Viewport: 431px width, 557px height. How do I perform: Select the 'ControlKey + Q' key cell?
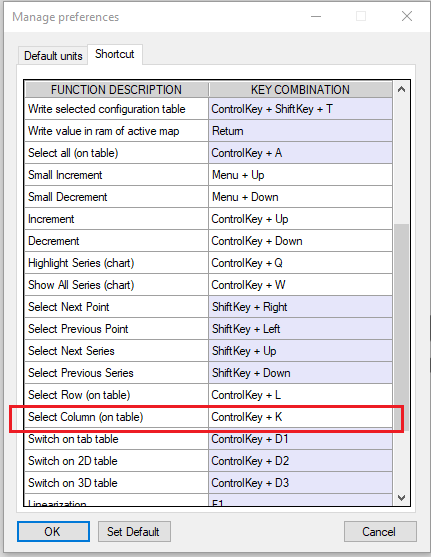point(301,263)
